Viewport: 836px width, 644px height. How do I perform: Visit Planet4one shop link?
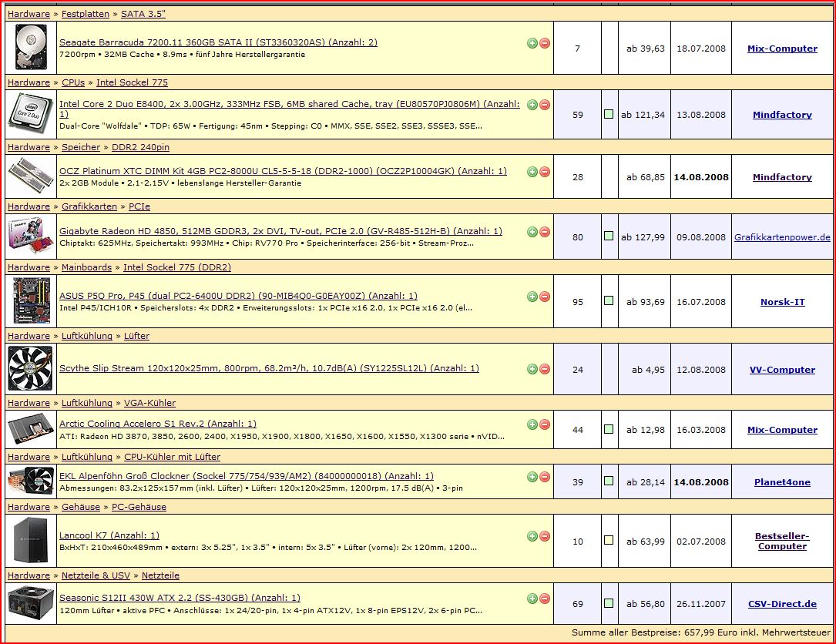click(x=782, y=482)
